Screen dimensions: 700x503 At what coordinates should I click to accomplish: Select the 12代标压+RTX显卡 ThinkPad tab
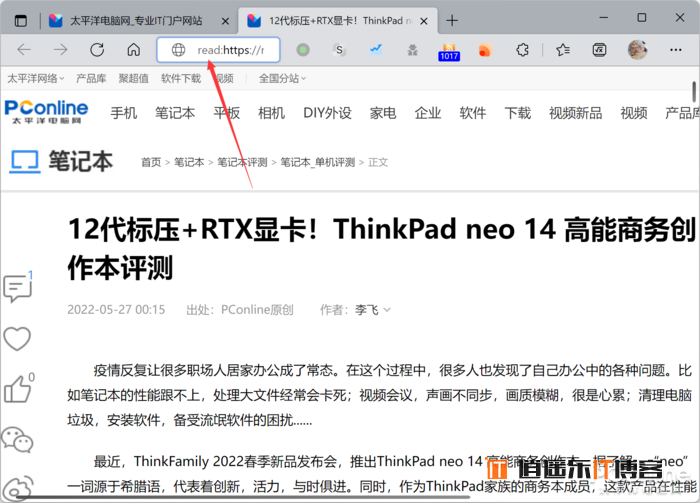(x=340, y=21)
